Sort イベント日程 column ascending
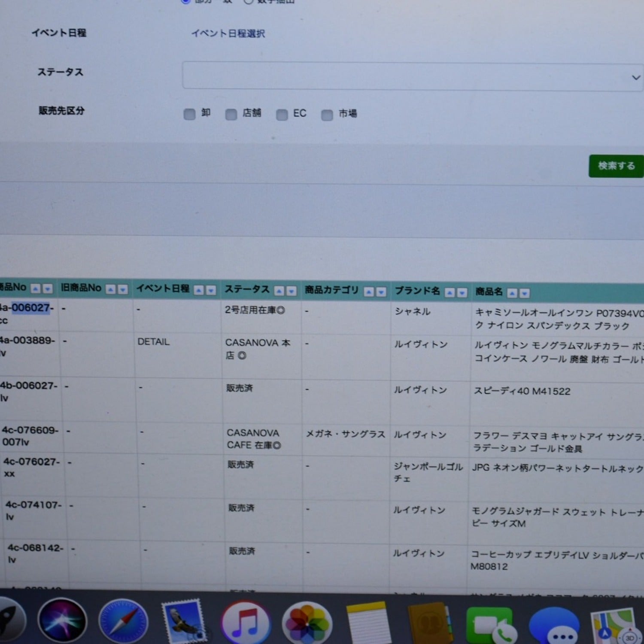 (199, 290)
